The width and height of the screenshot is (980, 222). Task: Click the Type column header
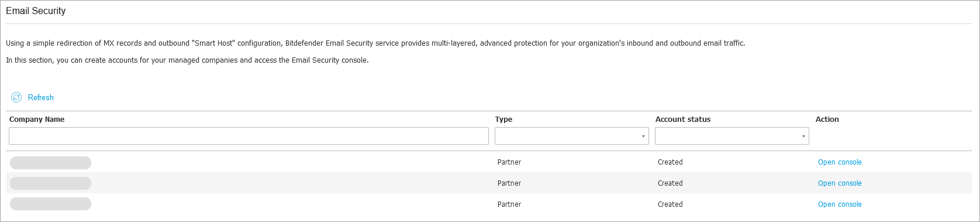click(x=503, y=119)
